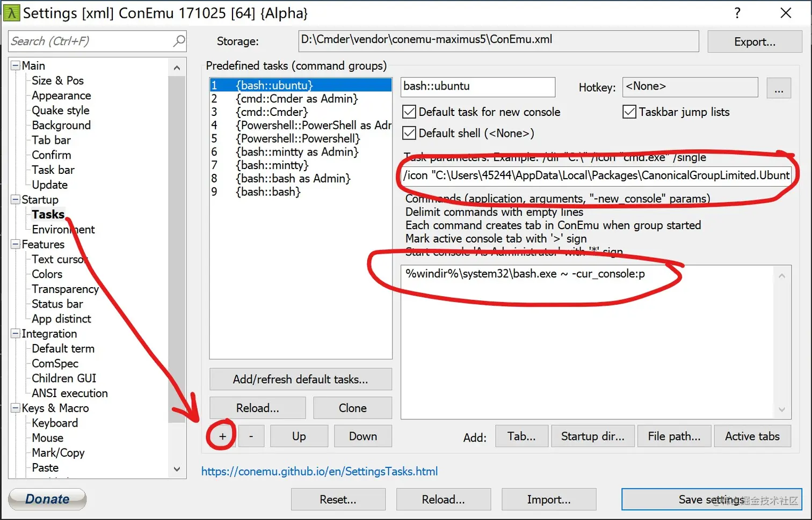Viewport: 812px width, 520px height.
Task: Click File path... button
Action: click(x=674, y=436)
